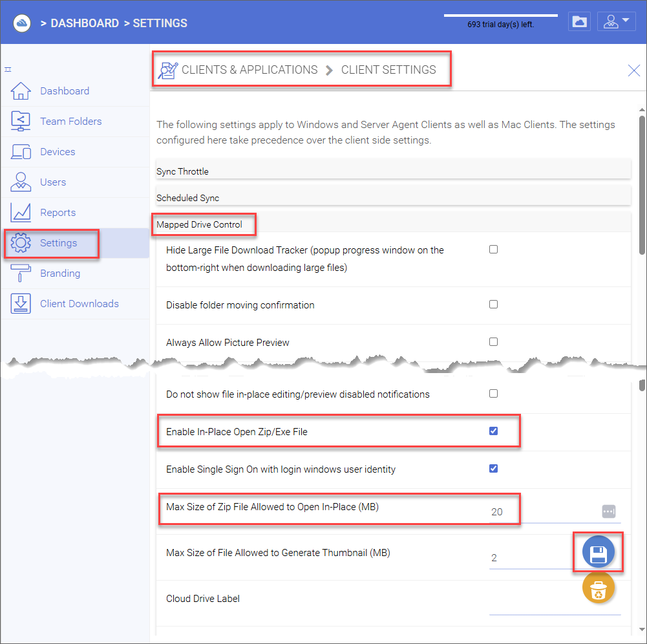The width and height of the screenshot is (647, 644).
Task: Open the file browser folder icon
Action: [x=579, y=21]
